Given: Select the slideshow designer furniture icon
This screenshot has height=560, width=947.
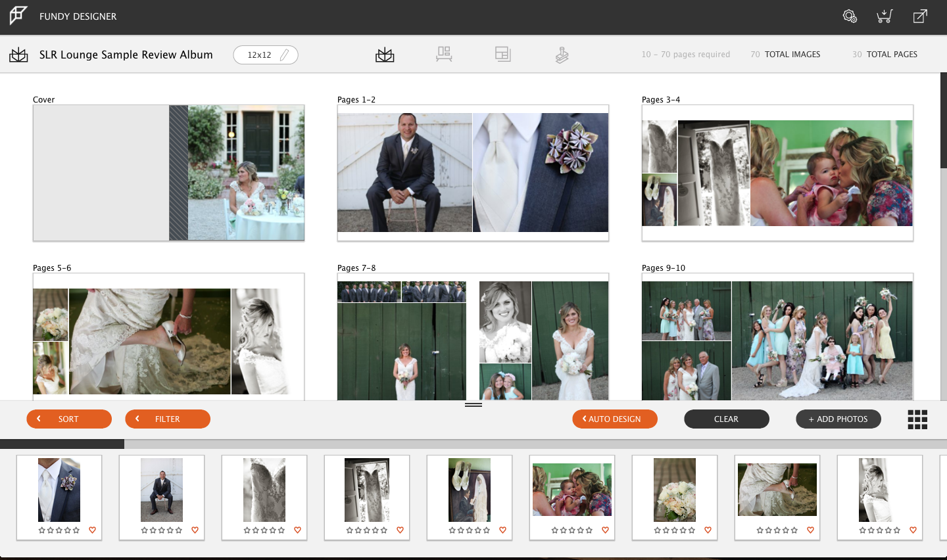Looking at the screenshot, I should 444,55.
